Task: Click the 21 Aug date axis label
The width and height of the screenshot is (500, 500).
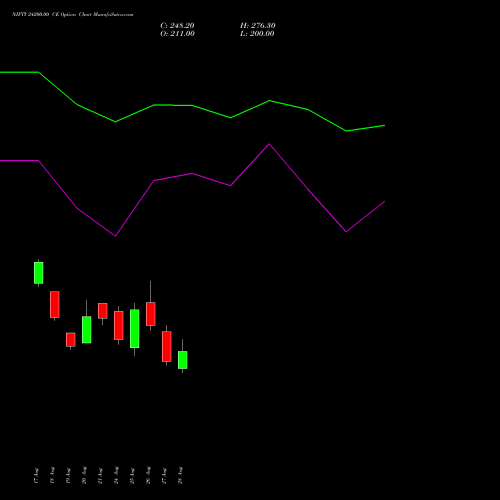Action: click(100, 476)
